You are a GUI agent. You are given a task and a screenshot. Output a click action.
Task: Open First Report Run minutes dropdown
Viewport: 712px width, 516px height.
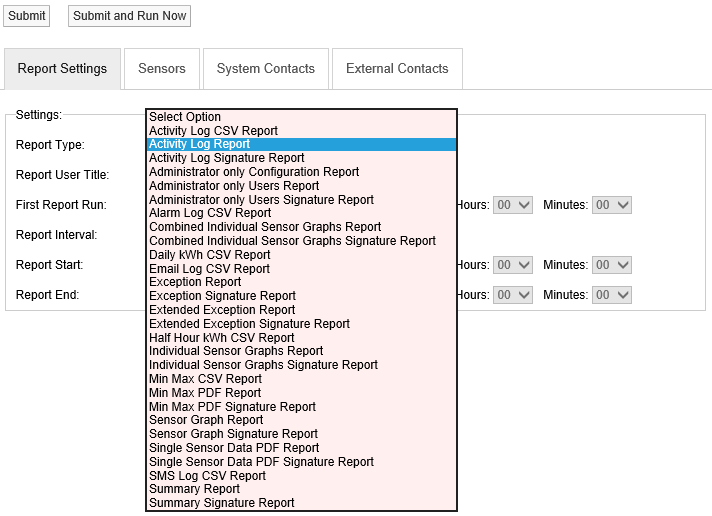coord(612,205)
